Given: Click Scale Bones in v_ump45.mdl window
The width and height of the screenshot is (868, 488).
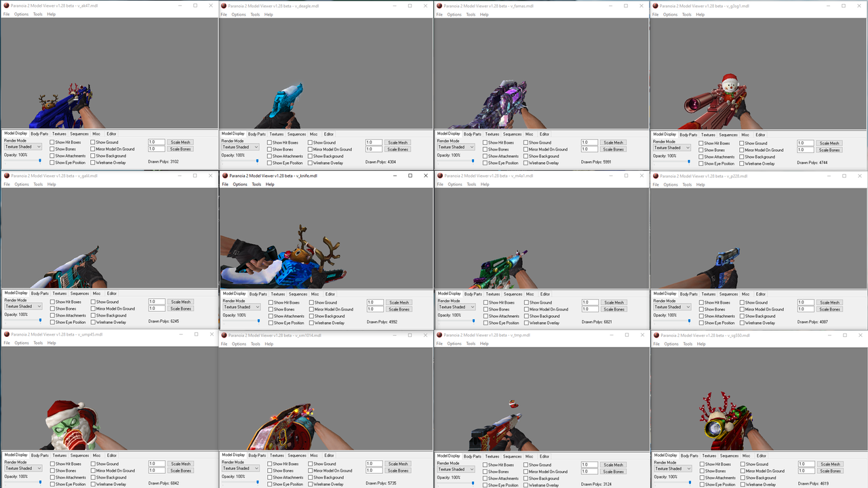Looking at the screenshot, I should [180, 470].
